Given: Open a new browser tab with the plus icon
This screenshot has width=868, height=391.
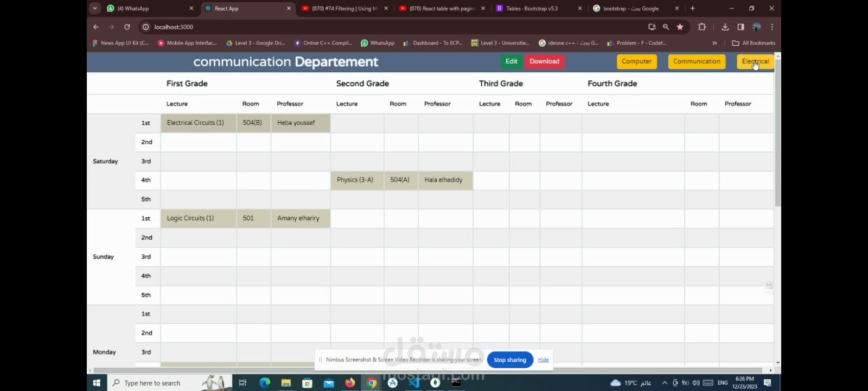Looking at the screenshot, I should click(x=693, y=8).
